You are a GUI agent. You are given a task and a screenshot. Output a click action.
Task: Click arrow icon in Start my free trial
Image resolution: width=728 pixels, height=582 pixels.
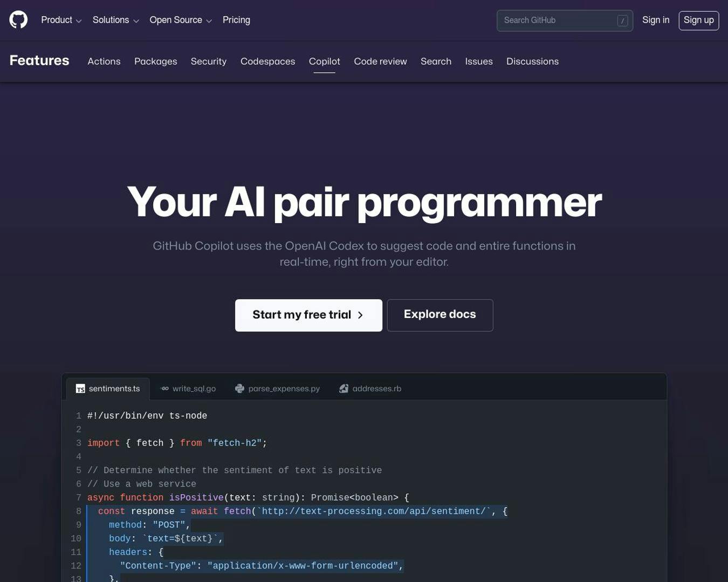360,315
